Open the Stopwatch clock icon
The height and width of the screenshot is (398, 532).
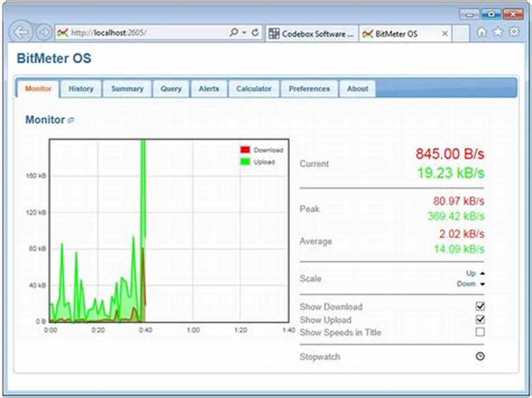[480, 356]
